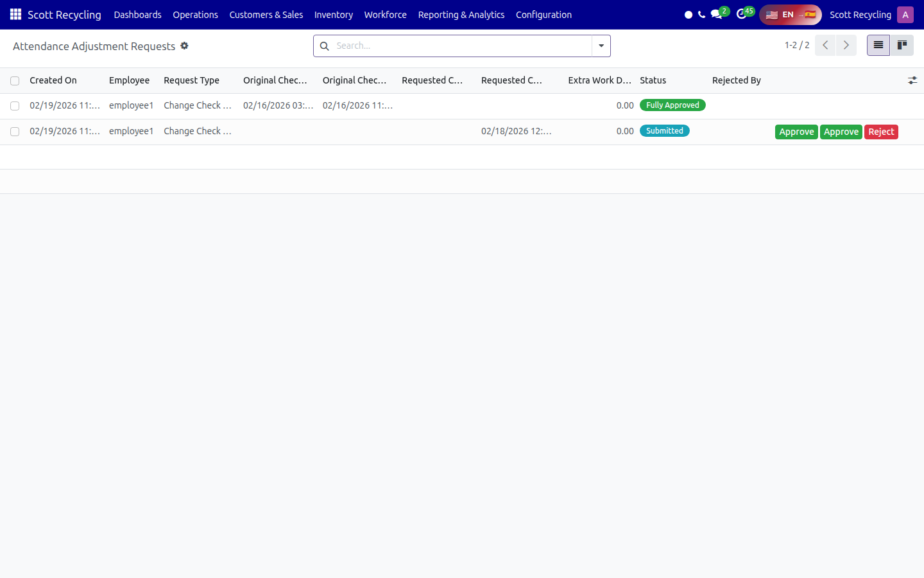Screen dimensions: 924x578
Task: Click Scott Recycling brand name at top left
Action: (x=64, y=15)
